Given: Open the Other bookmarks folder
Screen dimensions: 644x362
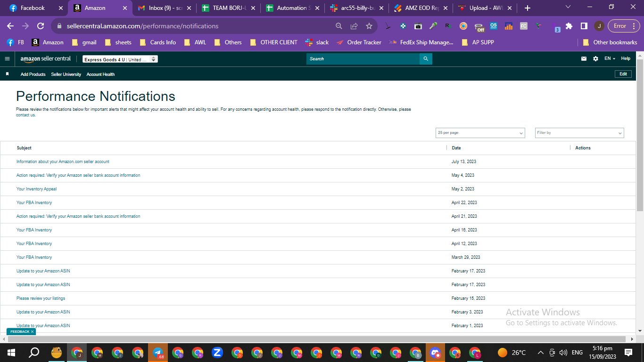Looking at the screenshot, I should pos(610,42).
